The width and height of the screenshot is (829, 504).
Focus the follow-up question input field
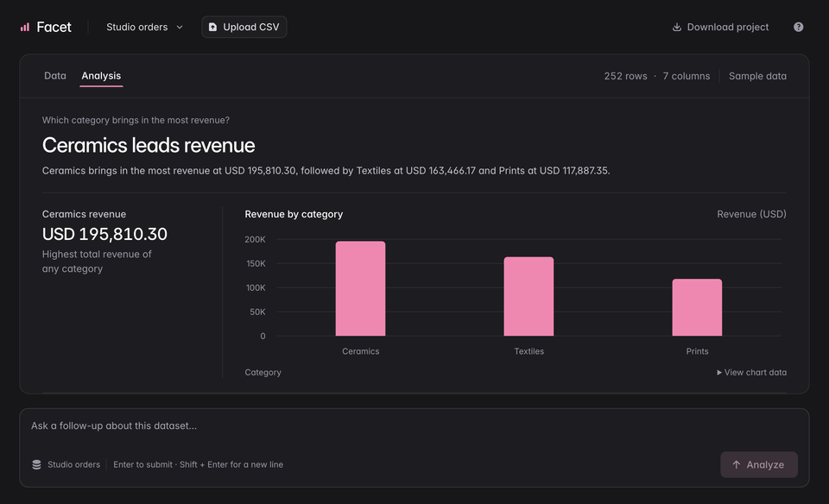tap(414, 425)
